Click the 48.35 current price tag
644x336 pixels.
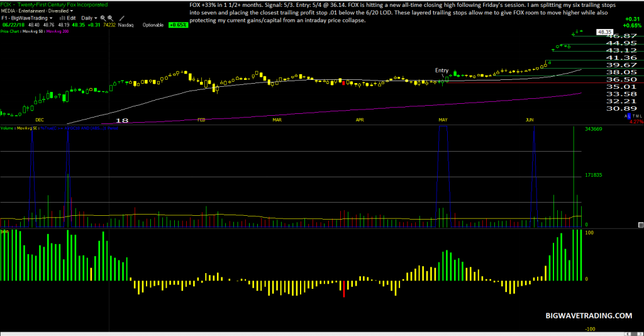[x=604, y=31]
